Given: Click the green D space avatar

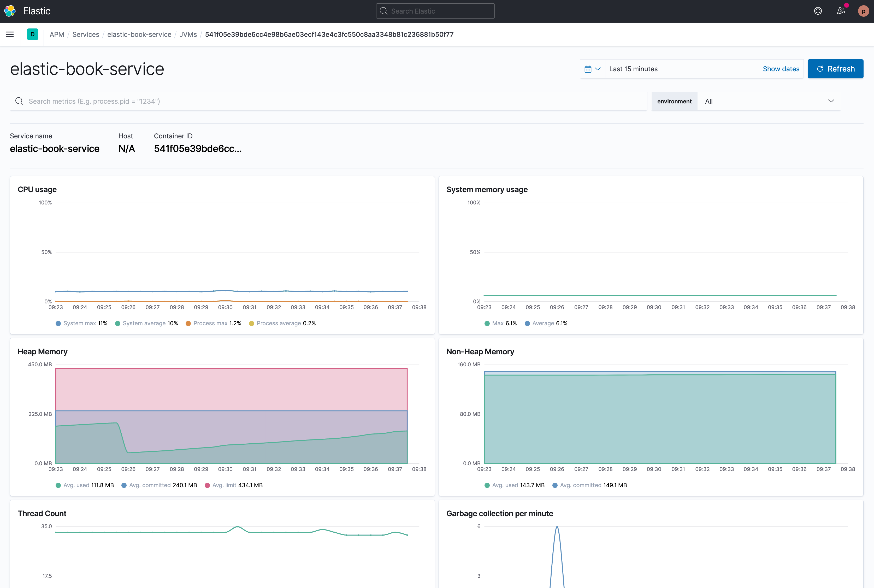Looking at the screenshot, I should coord(33,34).
